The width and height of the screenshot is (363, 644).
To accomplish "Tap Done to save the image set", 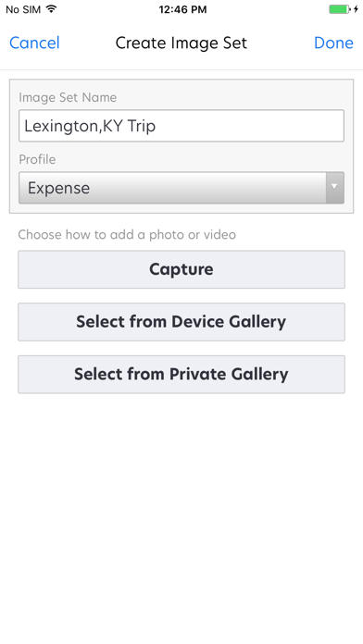I will click(x=333, y=43).
